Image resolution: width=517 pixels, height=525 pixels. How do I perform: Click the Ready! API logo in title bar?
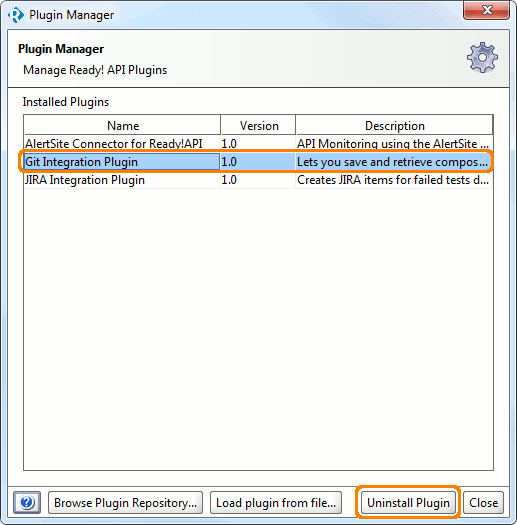coord(16,15)
